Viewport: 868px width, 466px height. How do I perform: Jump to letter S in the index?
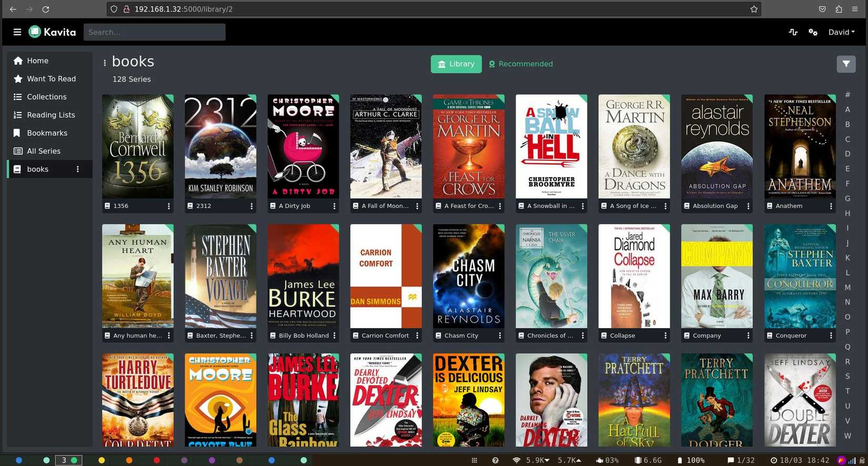tap(847, 377)
